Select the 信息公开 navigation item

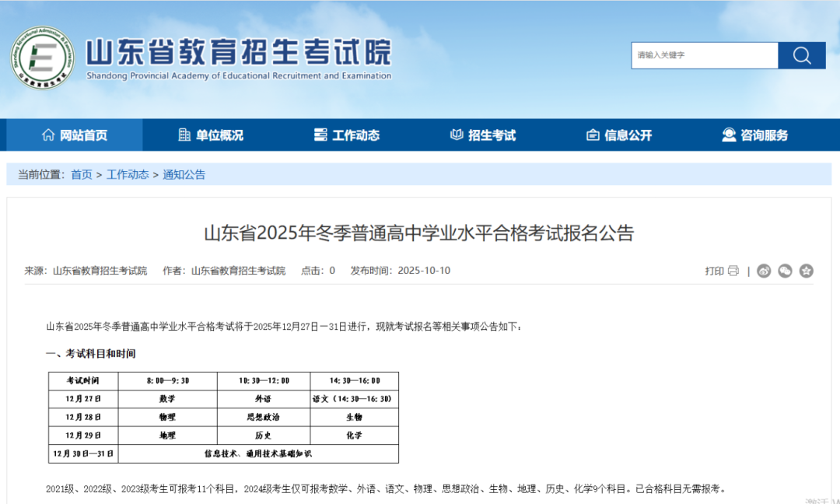click(x=619, y=135)
